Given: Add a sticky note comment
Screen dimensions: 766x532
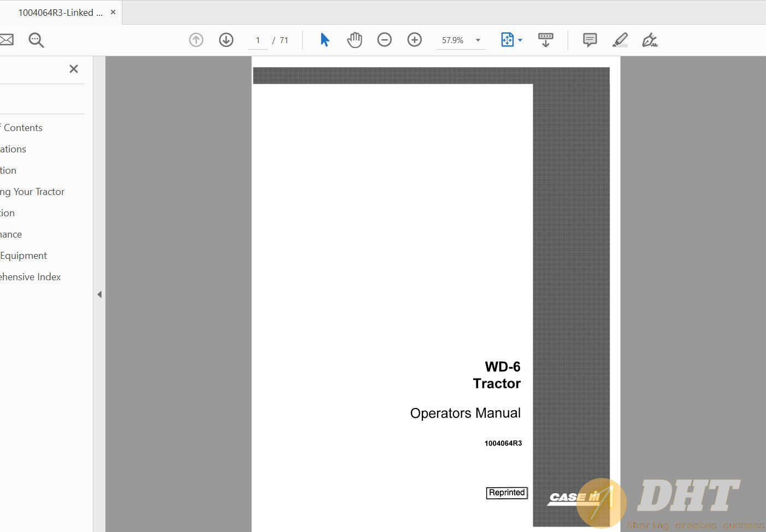Looking at the screenshot, I should tap(590, 40).
